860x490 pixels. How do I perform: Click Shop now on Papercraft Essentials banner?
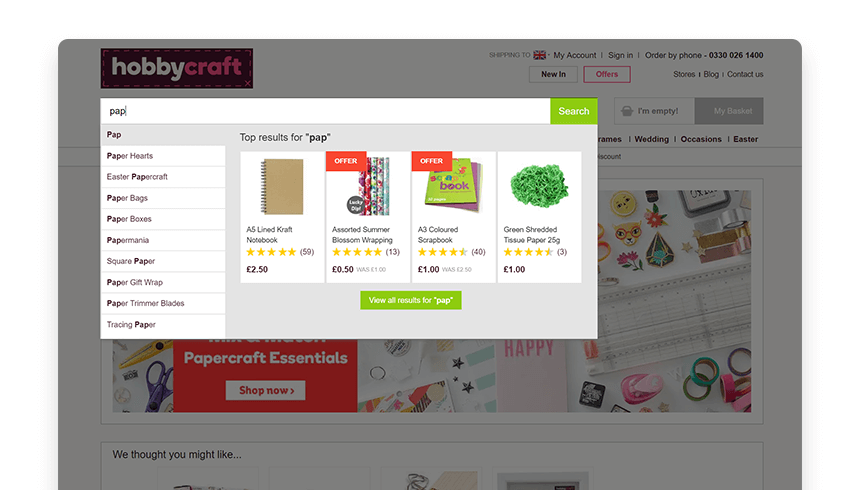[265, 391]
